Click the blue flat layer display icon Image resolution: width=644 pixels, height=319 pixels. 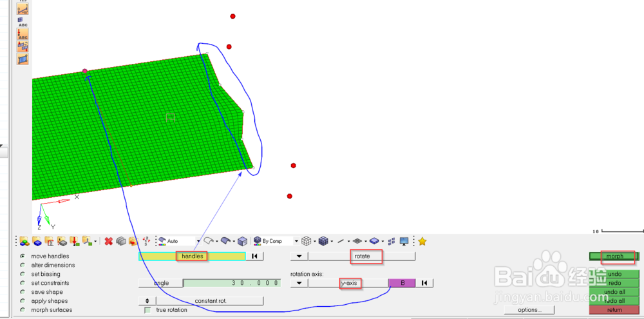(374, 241)
